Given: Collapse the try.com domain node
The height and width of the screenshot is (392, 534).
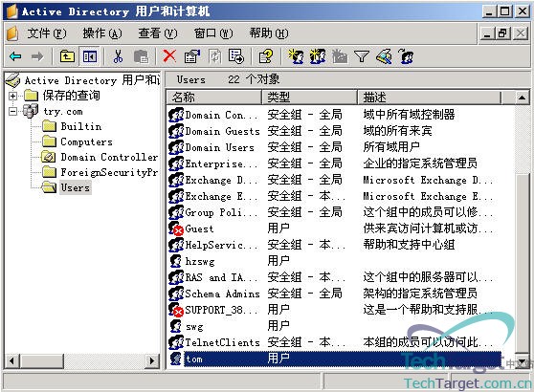Looking at the screenshot, I should tap(12, 111).
